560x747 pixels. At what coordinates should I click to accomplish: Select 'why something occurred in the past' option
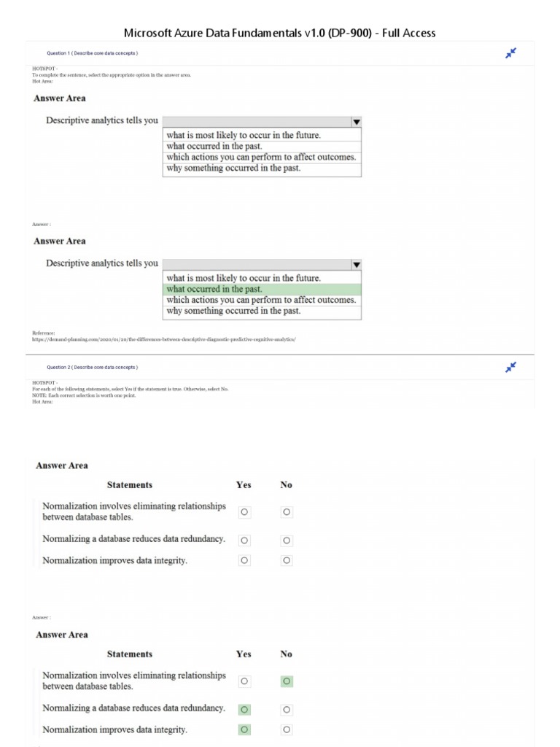[x=233, y=168]
